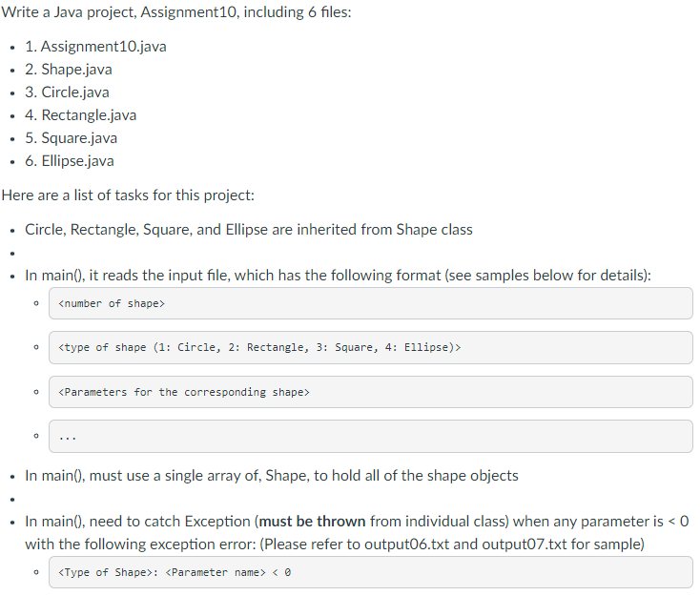Click the Parameters for corresponding shape block
This screenshot has height=596, width=700.
click(371, 392)
